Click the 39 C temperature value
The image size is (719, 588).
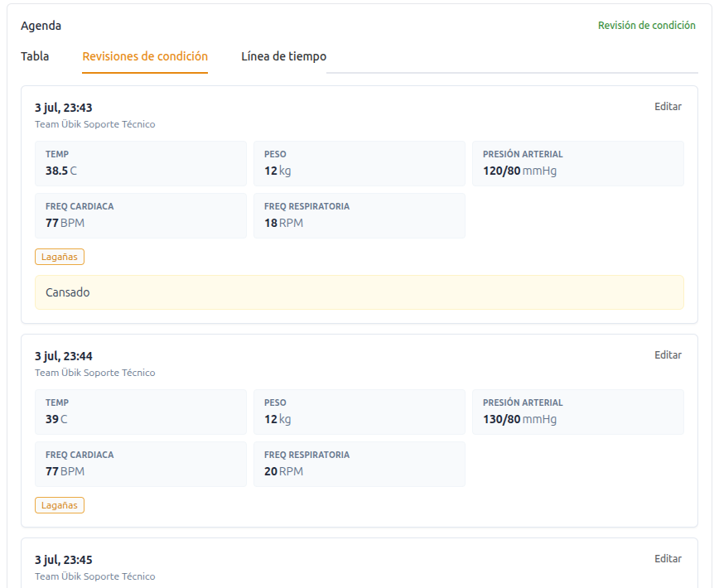[x=56, y=419]
